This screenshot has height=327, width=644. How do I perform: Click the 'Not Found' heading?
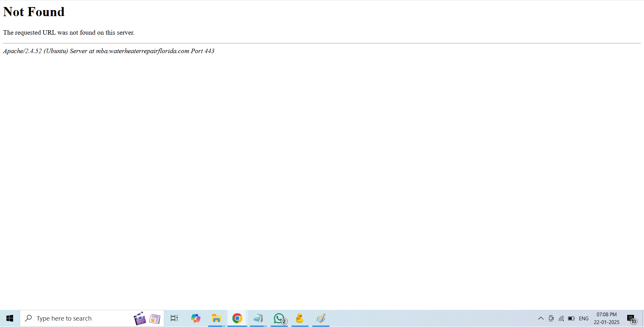point(34,12)
